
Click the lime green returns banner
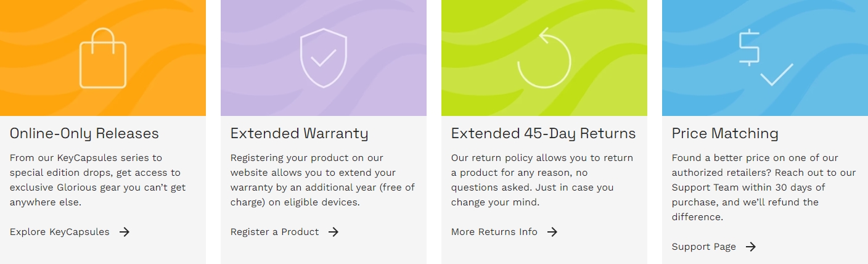point(544,58)
